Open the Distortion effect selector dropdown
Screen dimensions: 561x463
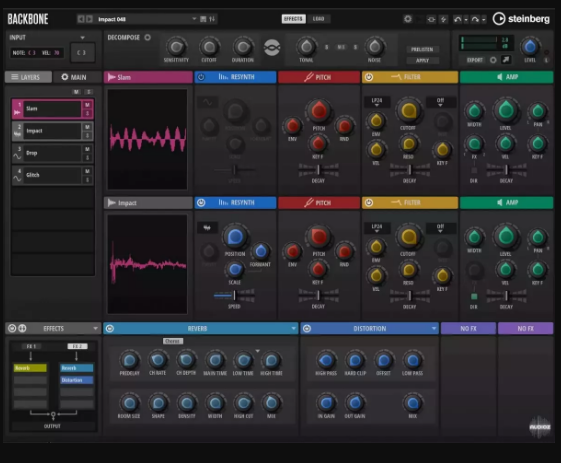point(434,328)
